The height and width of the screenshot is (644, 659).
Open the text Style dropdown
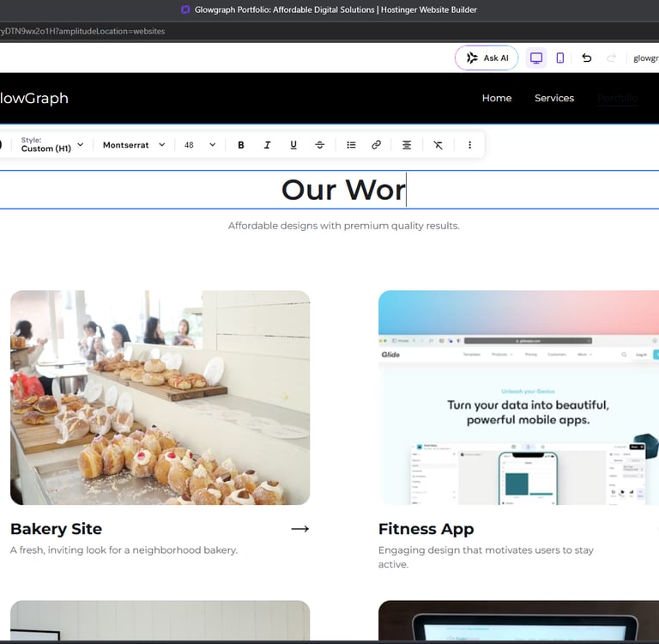coord(52,145)
